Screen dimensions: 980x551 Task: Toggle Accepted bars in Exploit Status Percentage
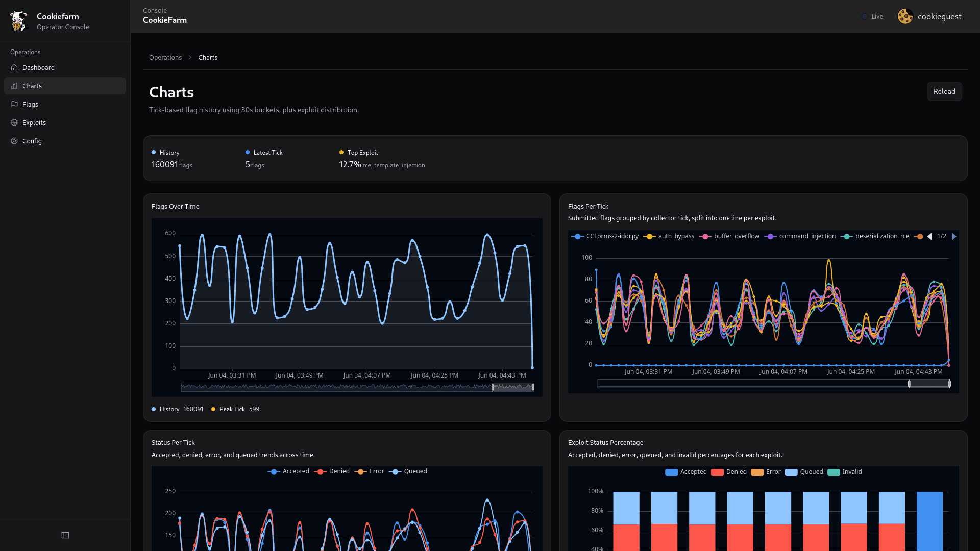click(x=686, y=472)
